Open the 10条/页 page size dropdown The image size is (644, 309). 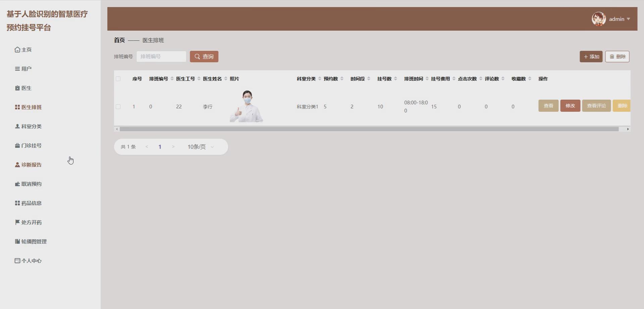click(x=200, y=147)
